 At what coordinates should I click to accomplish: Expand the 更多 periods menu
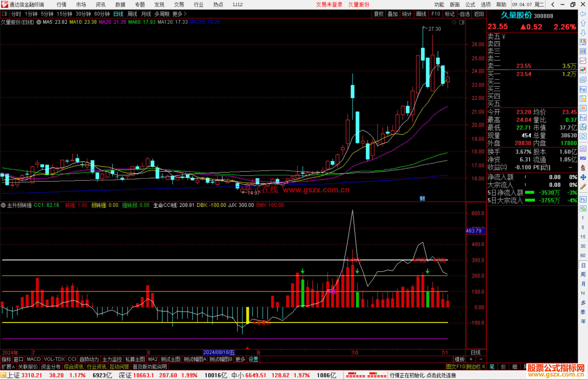(179, 14)
